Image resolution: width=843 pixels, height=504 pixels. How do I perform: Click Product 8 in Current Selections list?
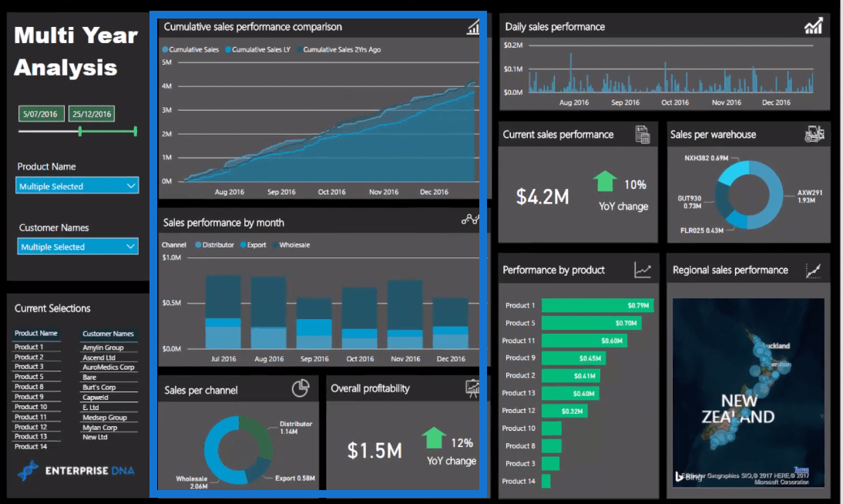click(29, 387)
